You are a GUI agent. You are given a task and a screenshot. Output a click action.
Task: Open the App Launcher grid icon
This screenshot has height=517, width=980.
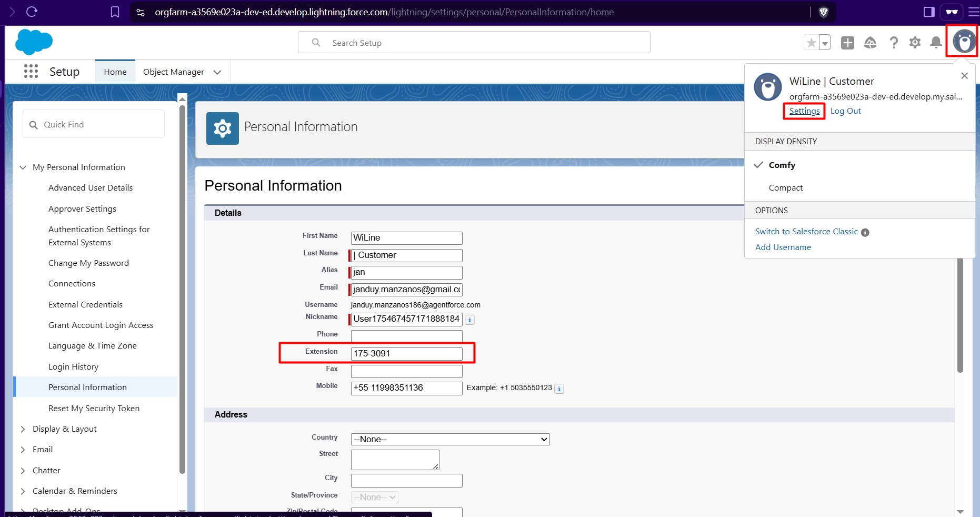point(31,72)
